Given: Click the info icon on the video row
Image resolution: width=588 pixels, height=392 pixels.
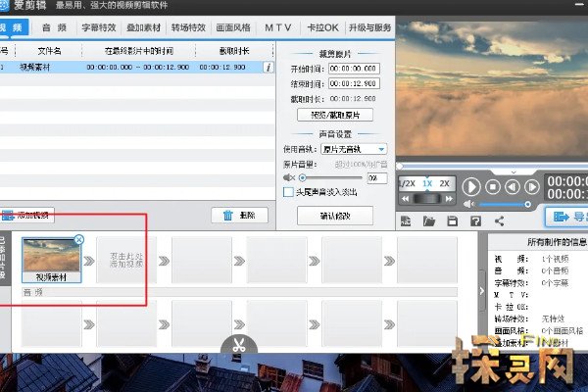Looking at the screenshot, I should (269, 67).
